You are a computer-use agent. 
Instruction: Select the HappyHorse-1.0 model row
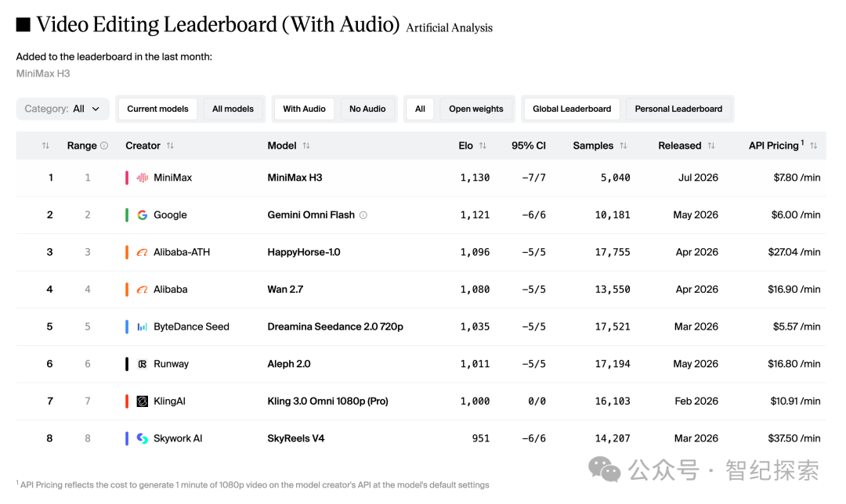click(421, 252)
